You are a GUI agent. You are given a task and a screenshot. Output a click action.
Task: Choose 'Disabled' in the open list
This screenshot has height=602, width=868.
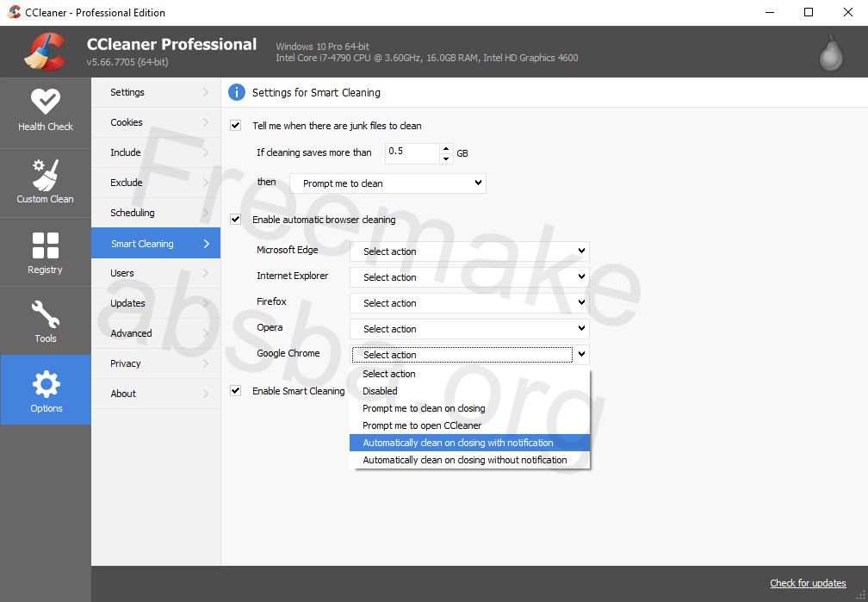tap(469, 391)
